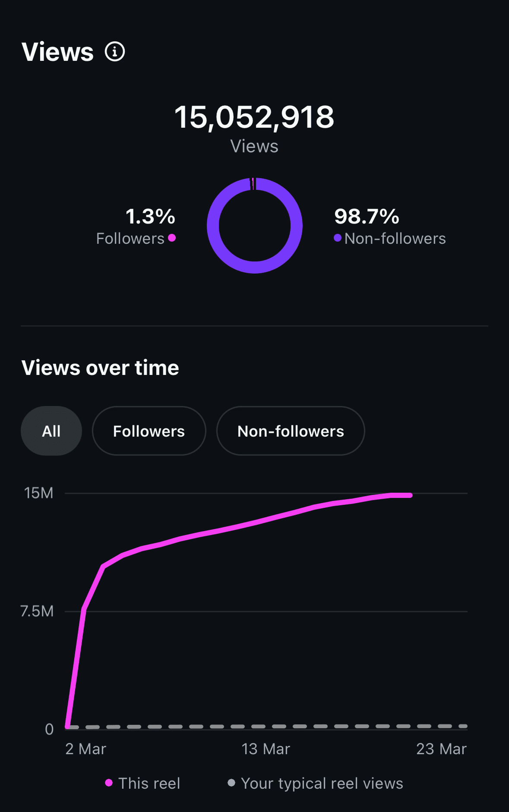The width and height of the screenshot is (509, 812).
Task: Click Your typical reel views legend label
Action: (322, 784)
